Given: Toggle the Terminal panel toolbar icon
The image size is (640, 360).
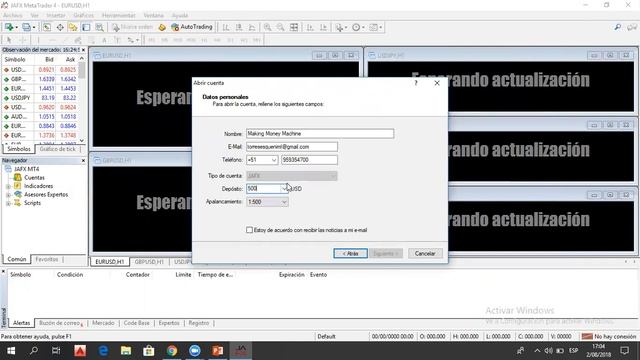Looking at the screenshot, I should coord(86,27).
